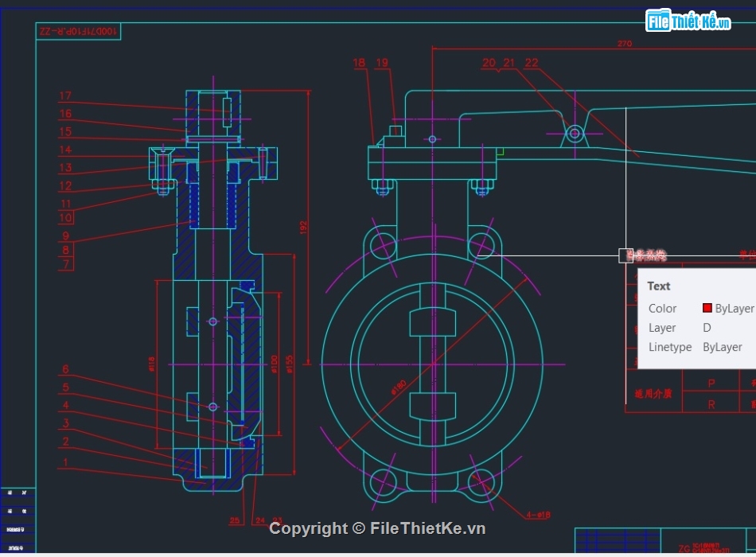Select part callout number 6
Image resolution: width=756 pixels, height=557 pixels.
65,369
